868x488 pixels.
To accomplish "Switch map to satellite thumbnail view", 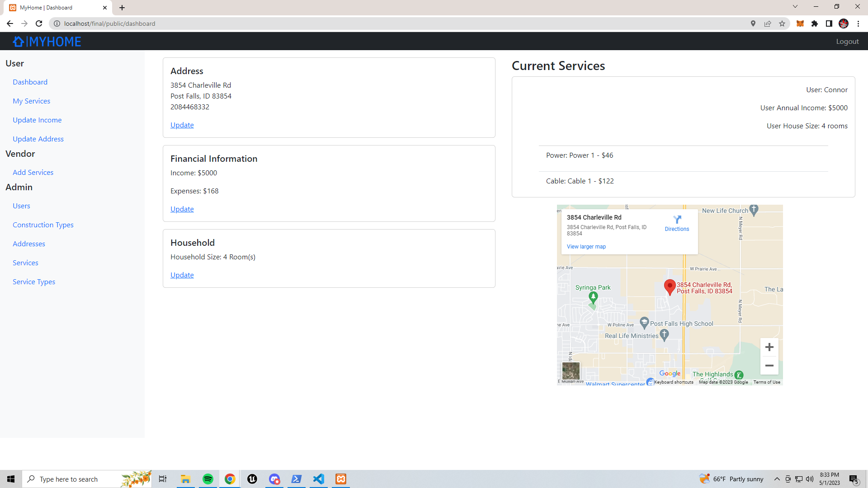I will click(571, 371).
